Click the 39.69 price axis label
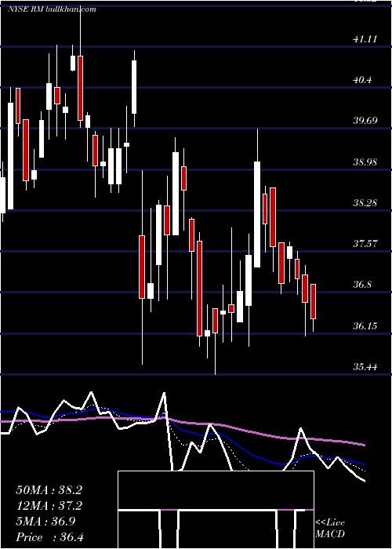This screenshot has height=549, width=392. [365, 121]
